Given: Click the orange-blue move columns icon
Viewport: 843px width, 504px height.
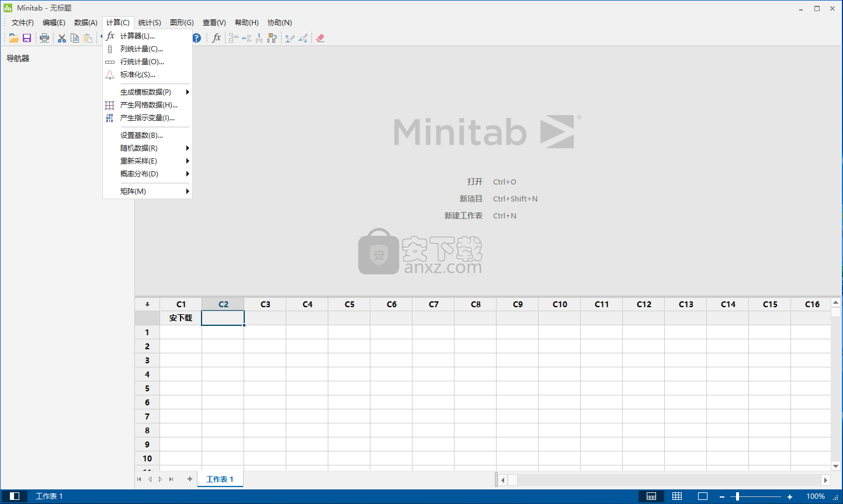Looking at the screenshot, I should [272, 38].
